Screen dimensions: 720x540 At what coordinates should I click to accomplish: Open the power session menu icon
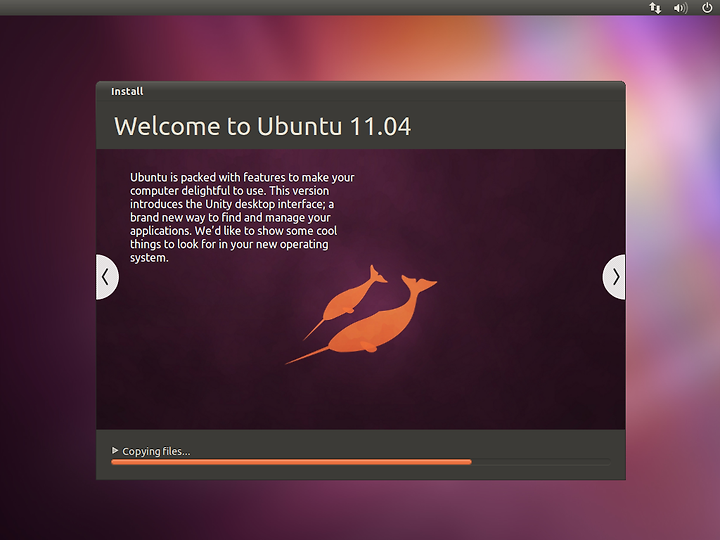pyautogui.click(x=707, y=7)
